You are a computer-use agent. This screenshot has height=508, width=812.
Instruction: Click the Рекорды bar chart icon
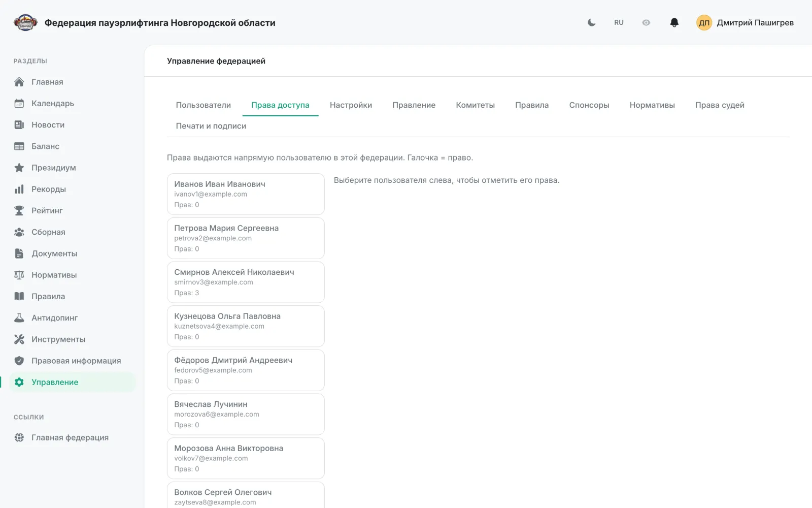tap(19, 189)
